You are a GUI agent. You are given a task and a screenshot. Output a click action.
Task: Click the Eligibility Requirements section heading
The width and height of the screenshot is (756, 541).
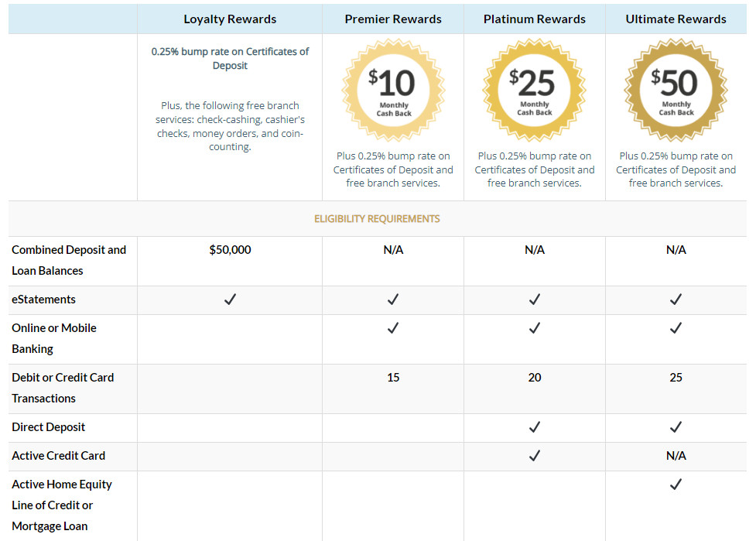click(377, 219)
